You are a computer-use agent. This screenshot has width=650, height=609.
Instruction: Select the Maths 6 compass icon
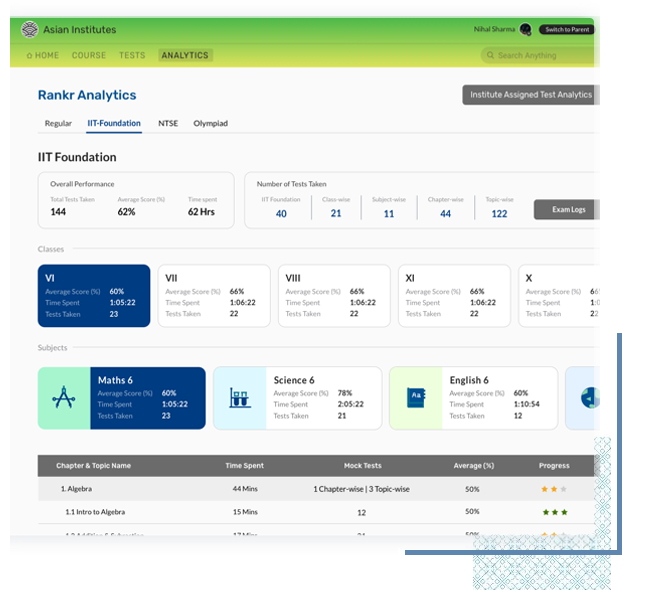[64, 398]
